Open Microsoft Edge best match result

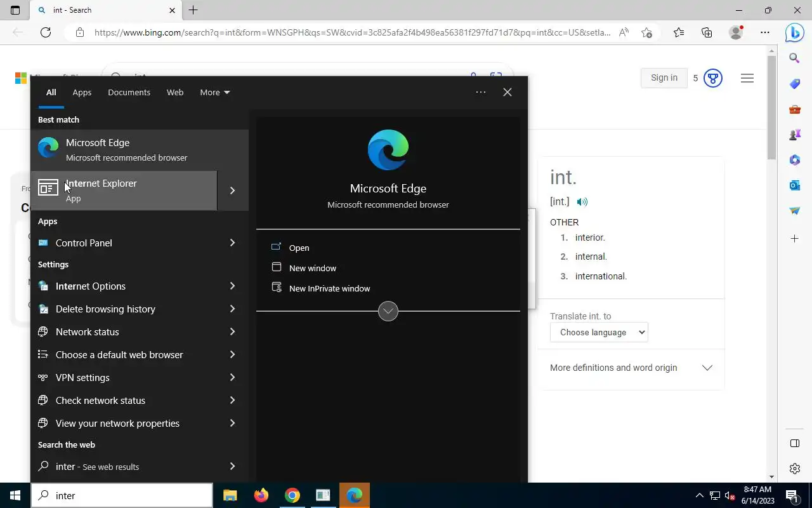(x=140, y=150)
